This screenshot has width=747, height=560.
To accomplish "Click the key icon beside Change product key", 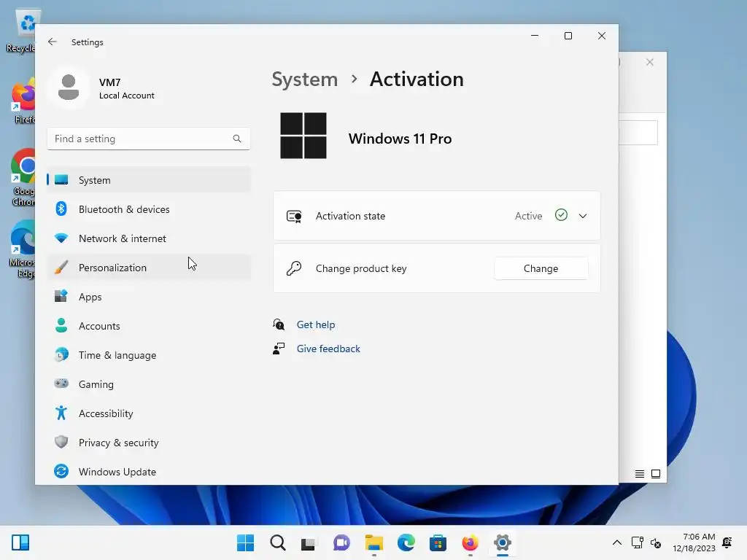I will click(294, 268).
